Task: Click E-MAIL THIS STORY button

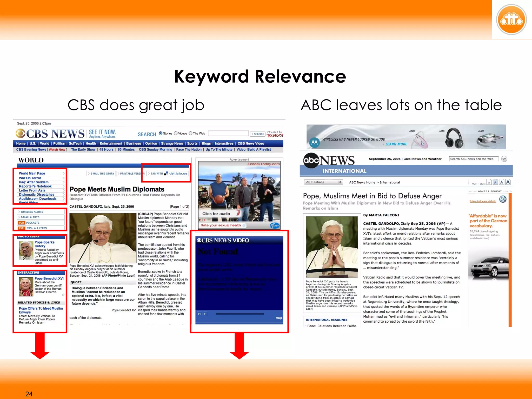Action: click(x=101, y=174)
